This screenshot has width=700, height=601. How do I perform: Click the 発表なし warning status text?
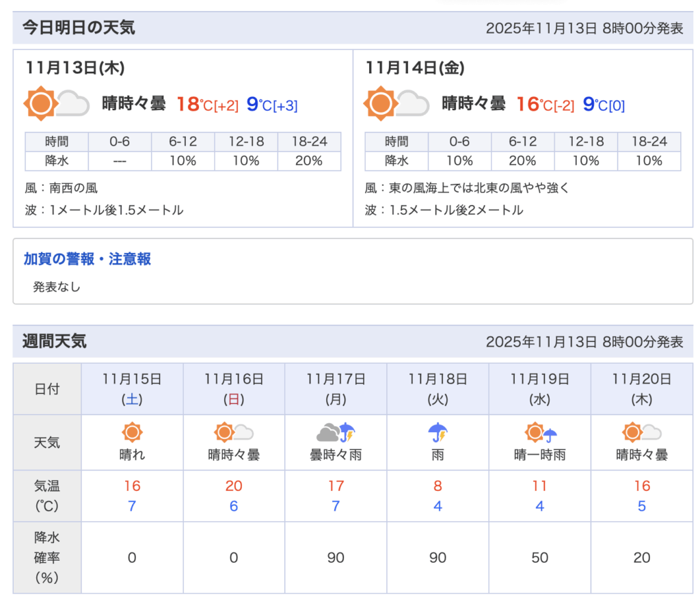point(57,287)
